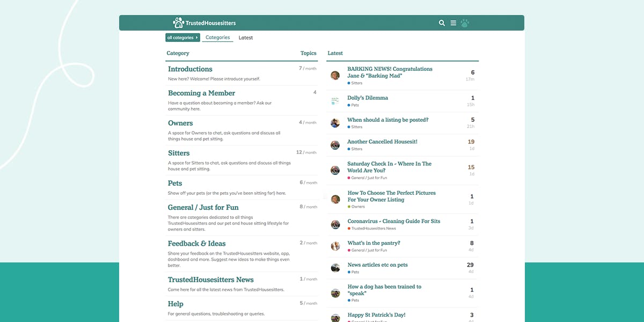This screenshot has height=322, width=644.
Task: Click avatar beside Dolly's Dilemma topic
Action: [x=335, y=101]
